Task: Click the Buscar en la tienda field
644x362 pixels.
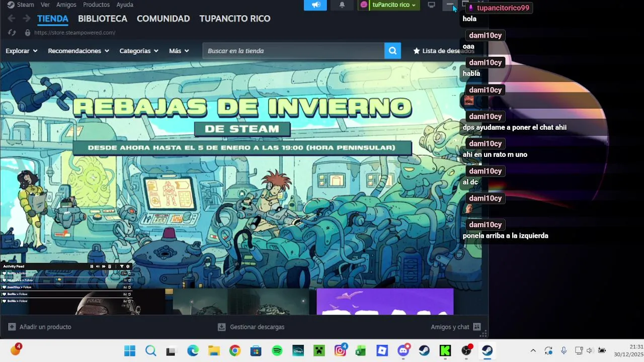Action: pyautogui.click(x=293, y=51)
